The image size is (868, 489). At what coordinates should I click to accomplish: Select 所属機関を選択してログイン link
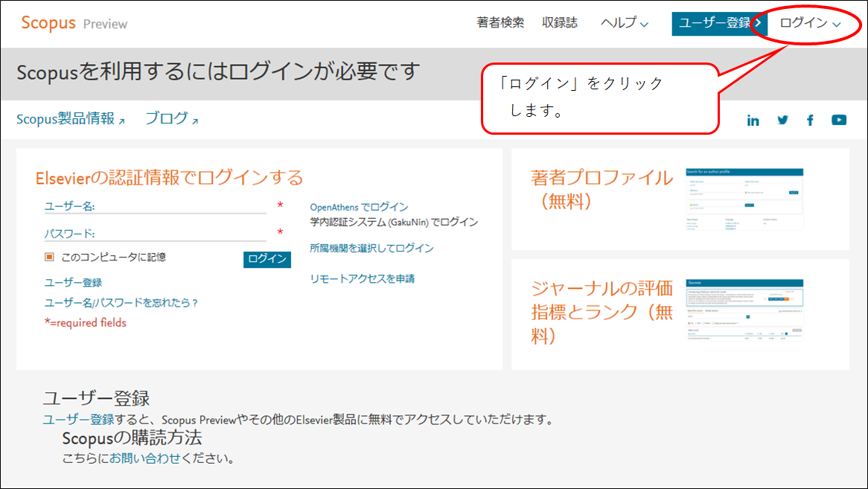click(371, 248)
